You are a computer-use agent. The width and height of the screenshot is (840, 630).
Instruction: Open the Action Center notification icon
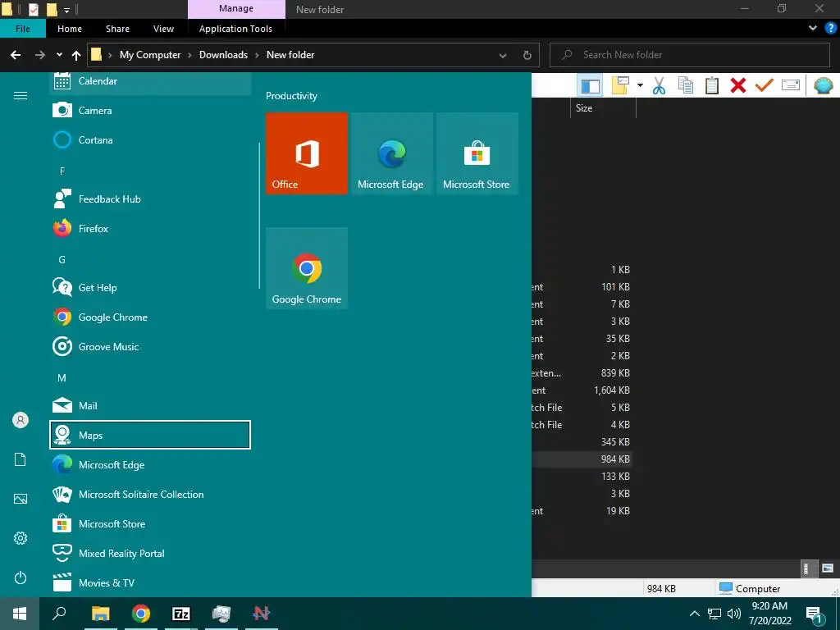pos(814,614)
